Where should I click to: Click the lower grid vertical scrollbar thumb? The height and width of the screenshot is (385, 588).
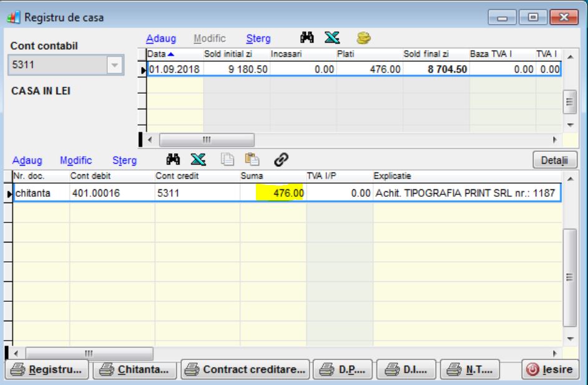pos(570,277)
